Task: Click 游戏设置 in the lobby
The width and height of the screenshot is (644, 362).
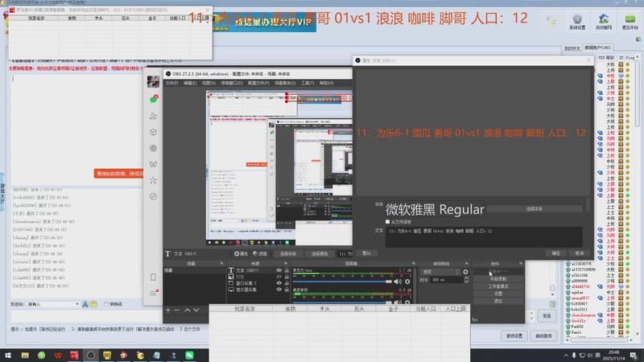Action: (514, 335)
